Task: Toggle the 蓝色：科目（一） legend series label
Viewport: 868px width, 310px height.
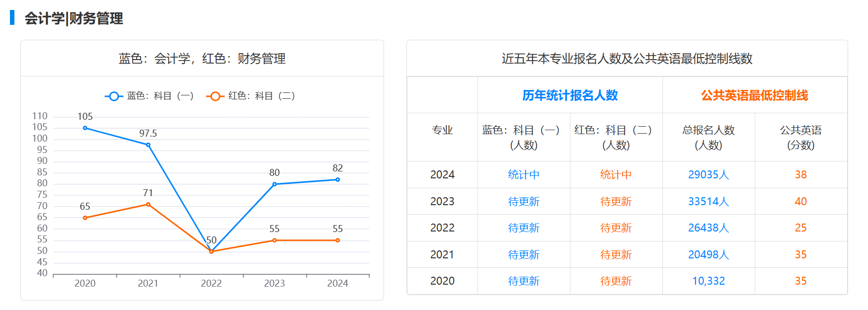Action: coord(160,96)
